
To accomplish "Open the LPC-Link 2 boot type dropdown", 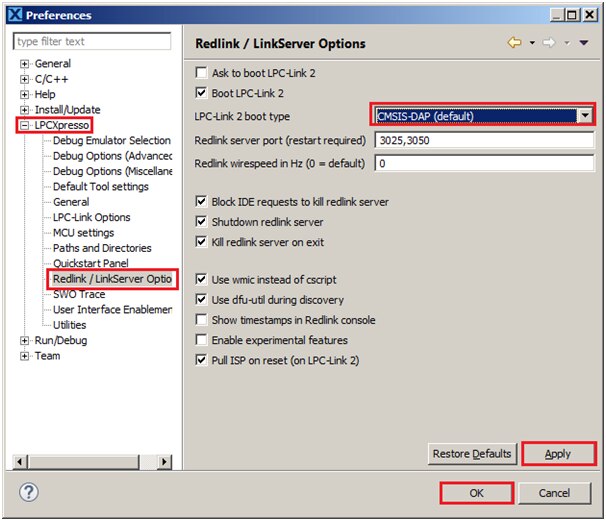I will point(585,116).
